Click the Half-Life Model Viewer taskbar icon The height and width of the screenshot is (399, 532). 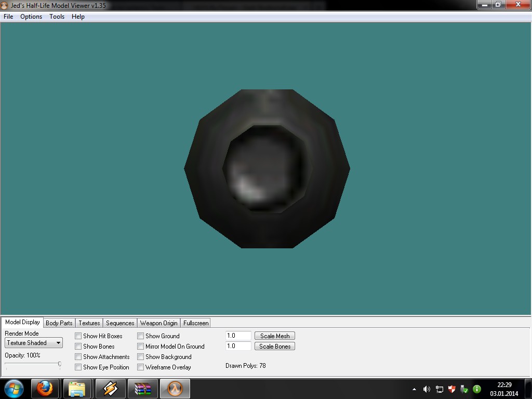[x=175, y=389]
